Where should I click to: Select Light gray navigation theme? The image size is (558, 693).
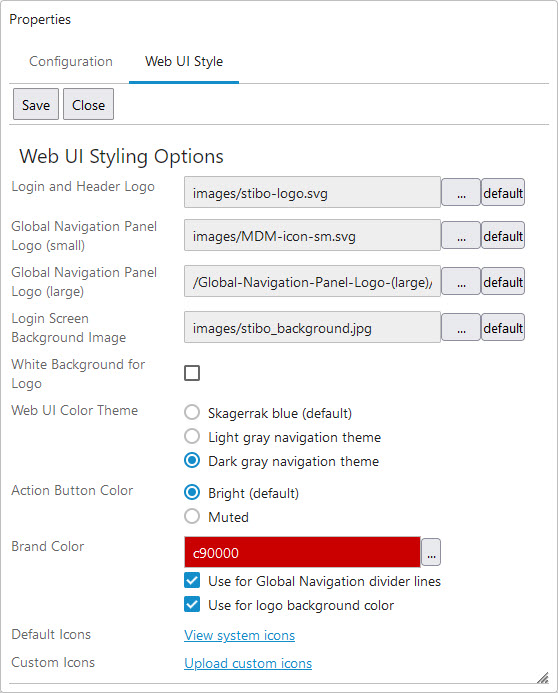192,436
